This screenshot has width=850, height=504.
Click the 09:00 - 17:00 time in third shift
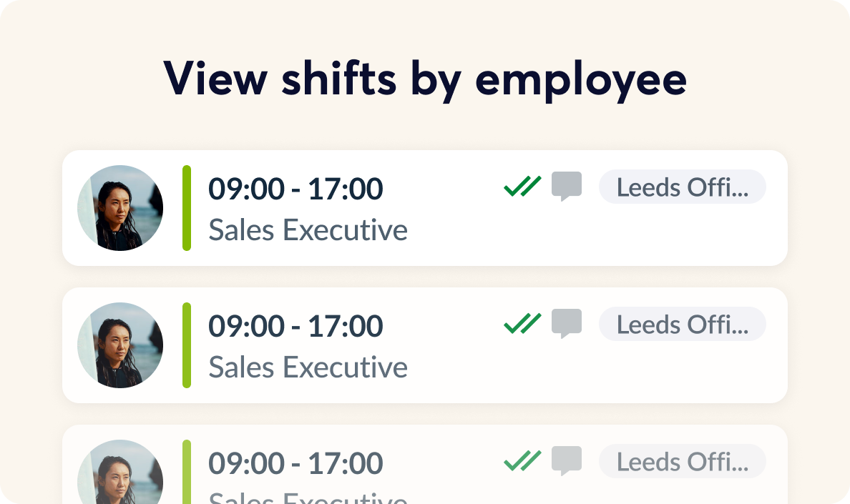tap(295, 464)
